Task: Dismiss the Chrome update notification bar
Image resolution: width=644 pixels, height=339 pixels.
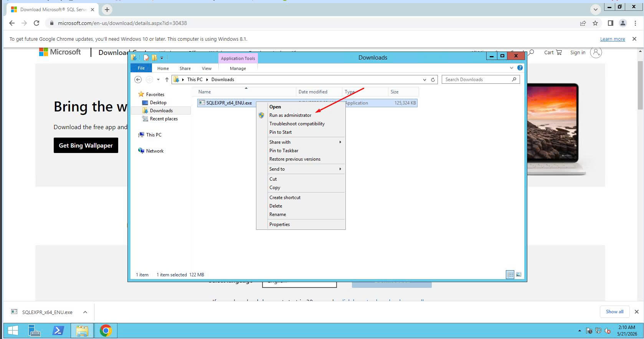Action: point(634,39)
